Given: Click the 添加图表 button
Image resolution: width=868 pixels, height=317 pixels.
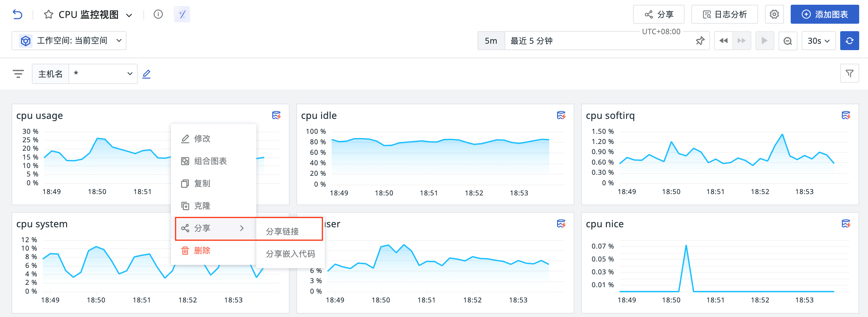Looking at the screenshot, I should point(825,14).
